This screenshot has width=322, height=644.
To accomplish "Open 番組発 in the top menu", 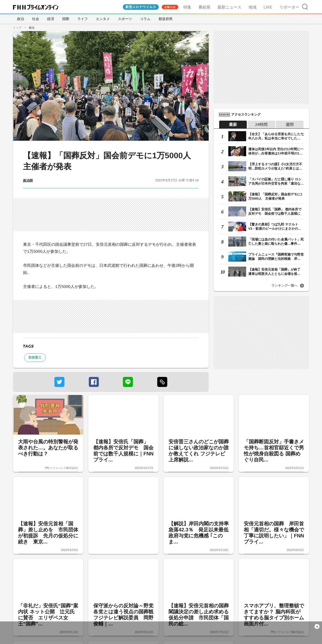I will 204,7.
